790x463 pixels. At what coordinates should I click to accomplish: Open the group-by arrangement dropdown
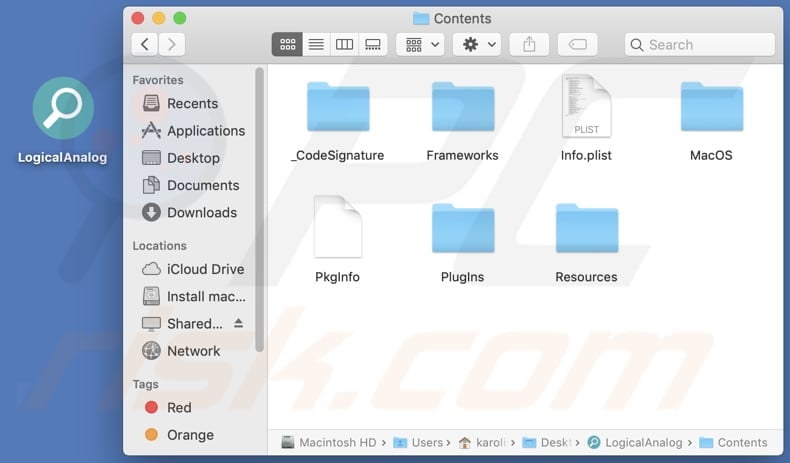click(x=421, y=45)
